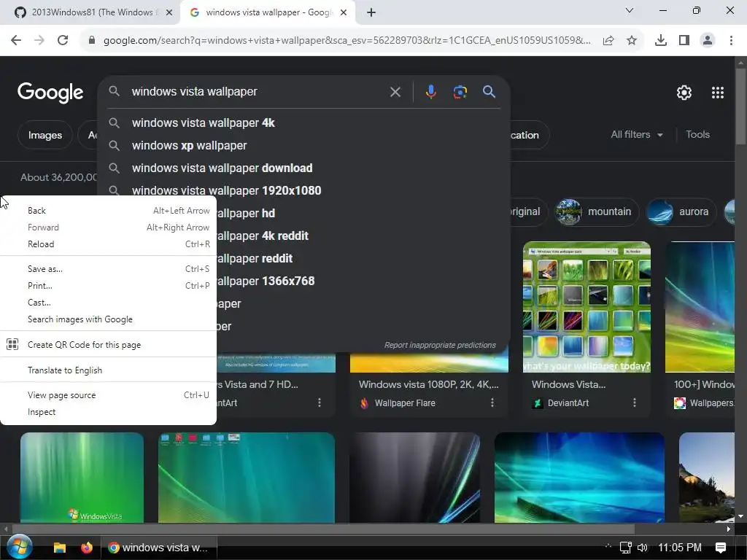
Task: Choose Reload from the context menu
Action: 108,244
